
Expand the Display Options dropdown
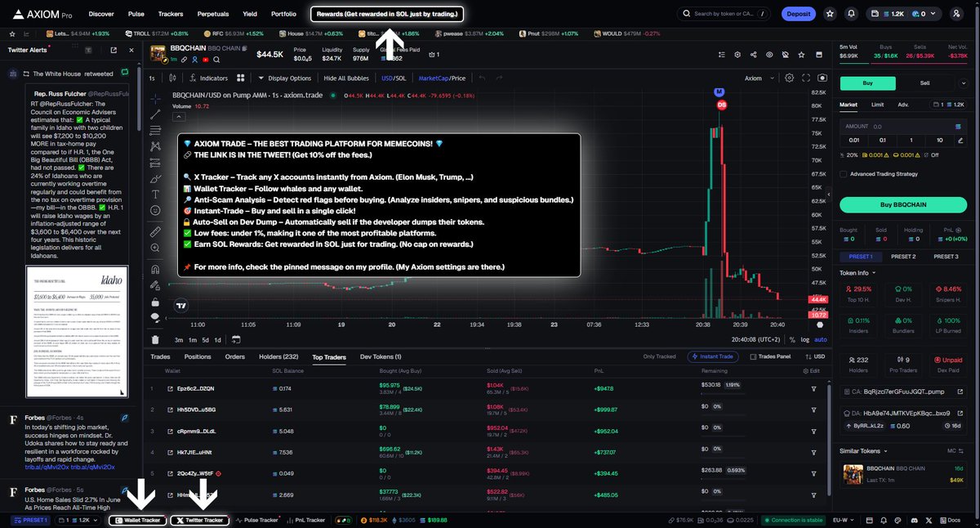(x=285, y=78)
